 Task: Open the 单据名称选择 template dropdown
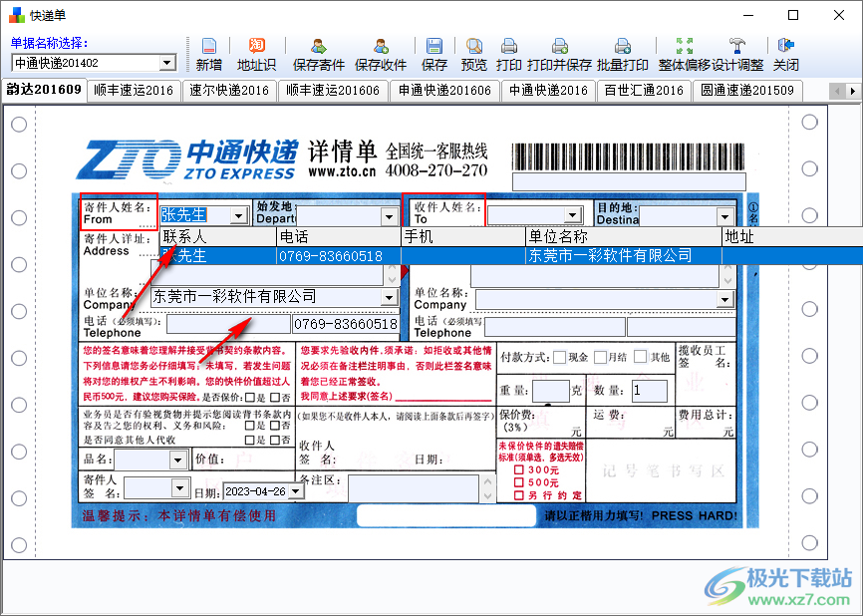point(167,63)
